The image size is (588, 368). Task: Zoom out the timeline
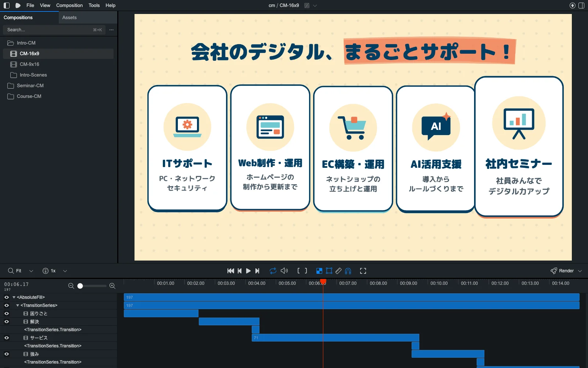point(71,286)
